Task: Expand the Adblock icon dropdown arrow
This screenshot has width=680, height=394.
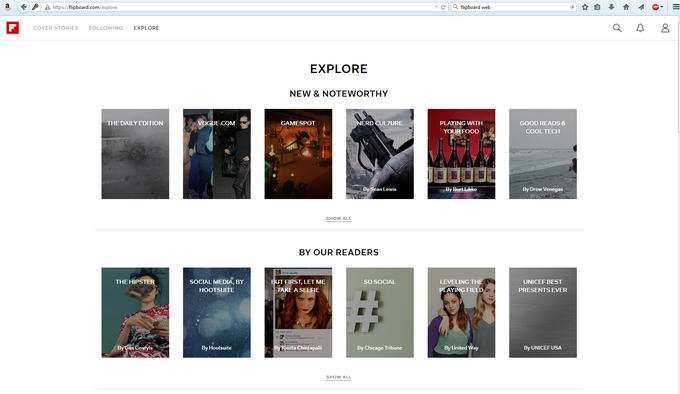Action: point(662,7)
